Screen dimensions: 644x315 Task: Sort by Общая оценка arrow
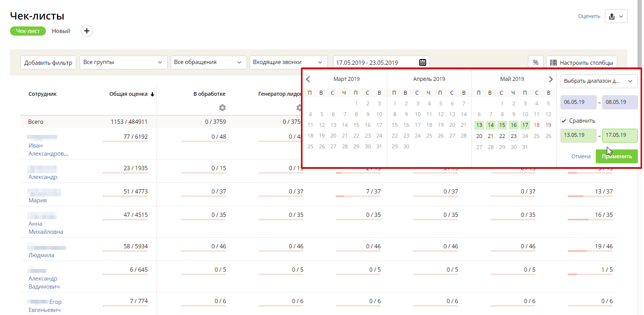pyautogui.click(x=152, y=95)
